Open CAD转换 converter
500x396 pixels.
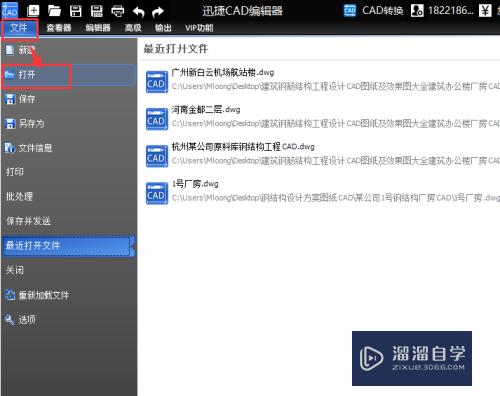coord(373,11)
